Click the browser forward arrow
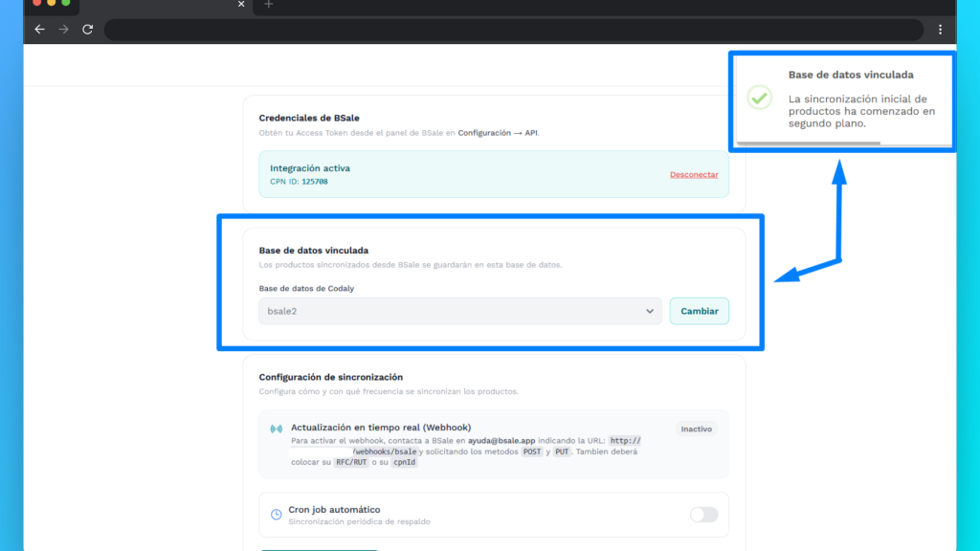The width and height of the screenshot is (980, 551). coord(63,30)
